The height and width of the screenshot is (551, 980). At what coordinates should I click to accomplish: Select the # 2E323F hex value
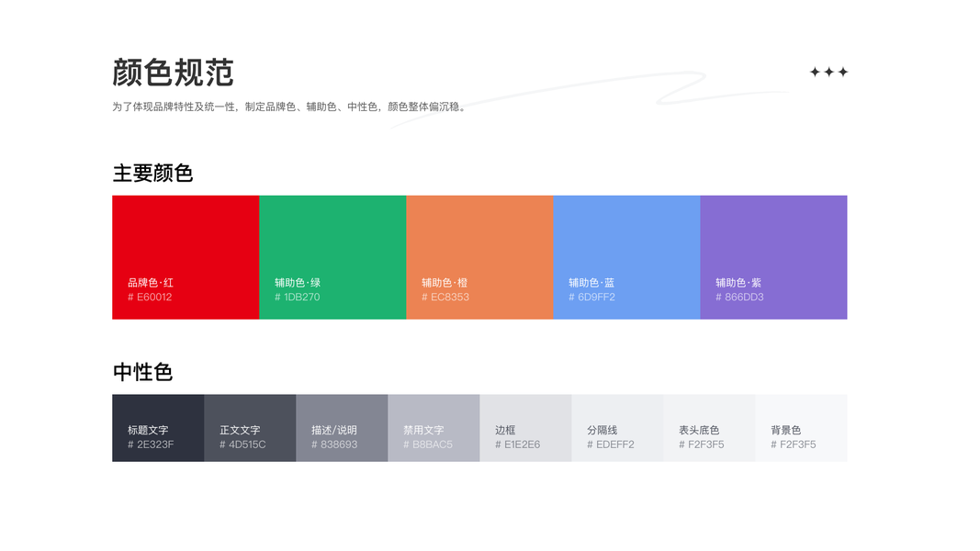click(x=151, y=444)
